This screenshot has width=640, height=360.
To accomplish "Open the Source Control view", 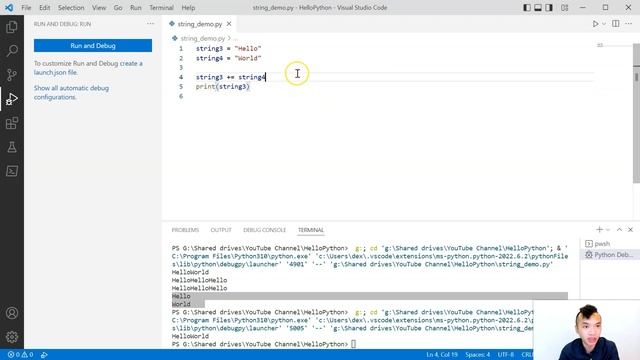I will 12,75.
